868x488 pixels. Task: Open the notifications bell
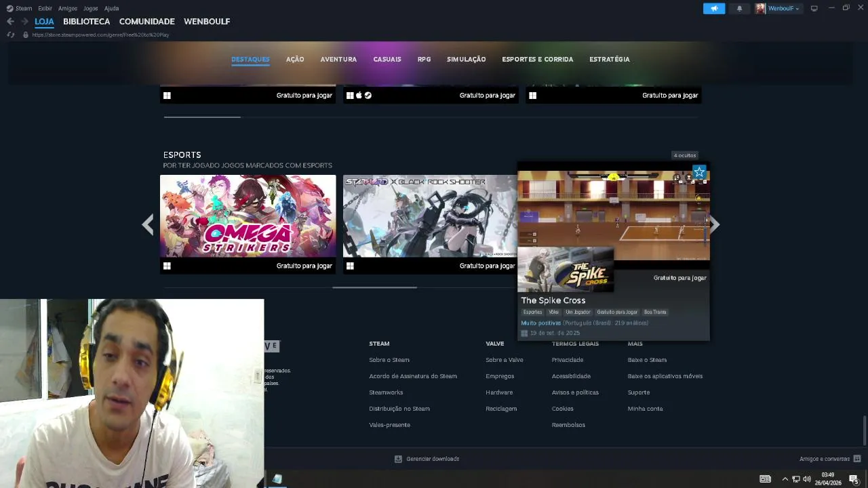point(739,8)
